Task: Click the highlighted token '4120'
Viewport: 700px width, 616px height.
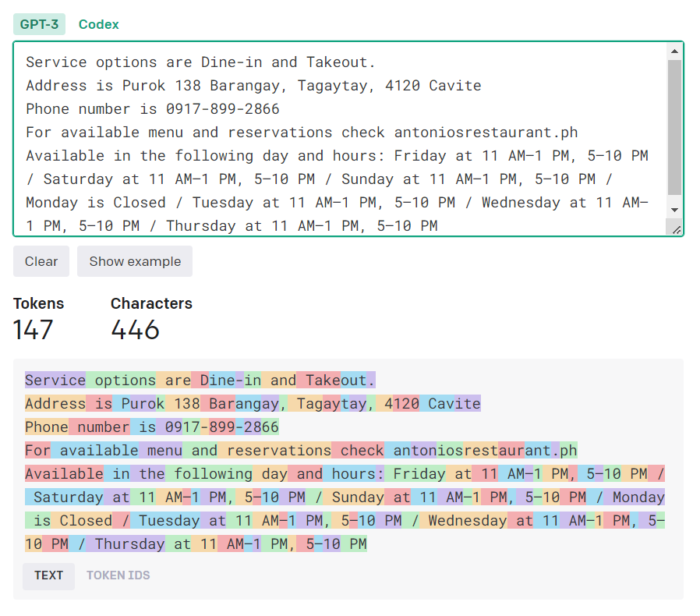Action: pyautogui.click(x=398, y=403)
